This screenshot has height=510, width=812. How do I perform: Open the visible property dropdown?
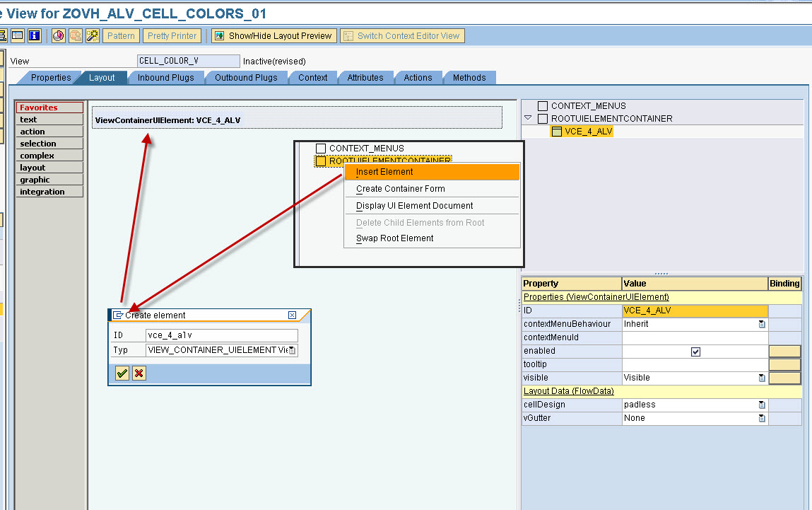click(762, 377)
